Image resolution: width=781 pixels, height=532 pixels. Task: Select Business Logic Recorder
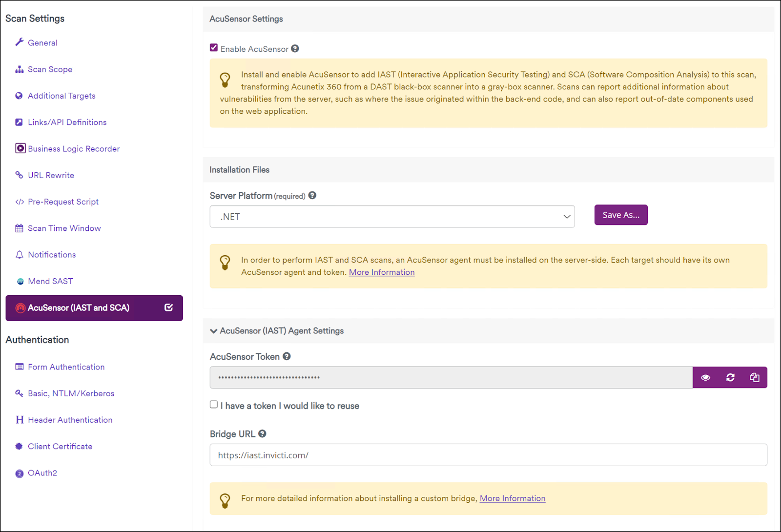pyautogui.click(x=74, y=149)
